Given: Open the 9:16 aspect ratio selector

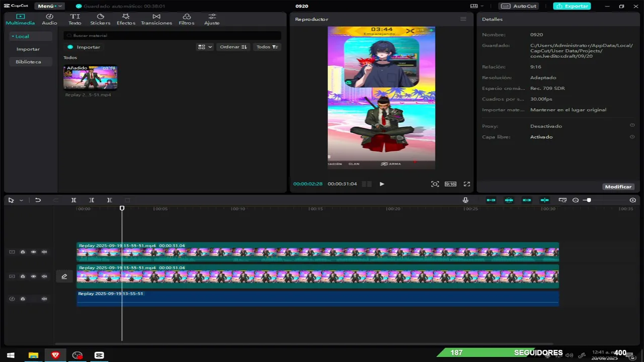Looking at the screenshot, I should pyautogui.click(x=450, y=184).
